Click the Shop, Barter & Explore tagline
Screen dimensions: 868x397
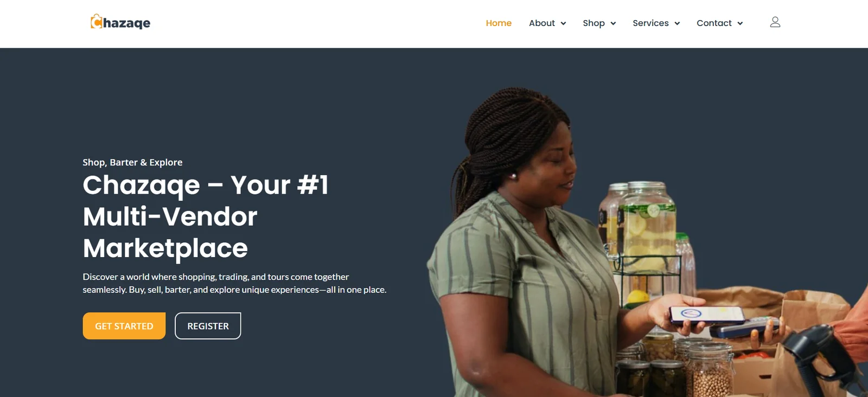132,162
